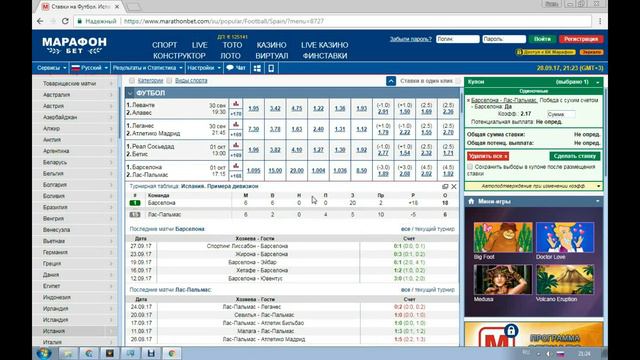Open Chrome from the taskbar
640x360 pixels.
(x=172, y=353)
